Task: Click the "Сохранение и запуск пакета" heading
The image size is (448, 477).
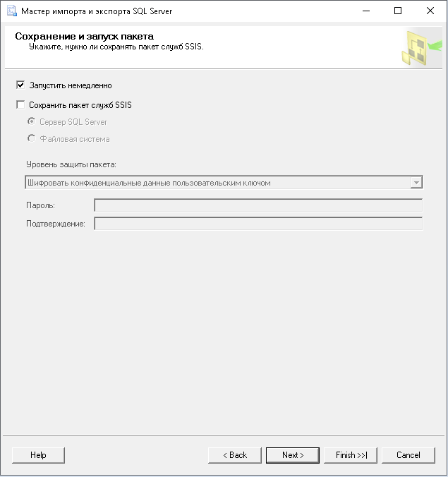Action: (85, 36)
